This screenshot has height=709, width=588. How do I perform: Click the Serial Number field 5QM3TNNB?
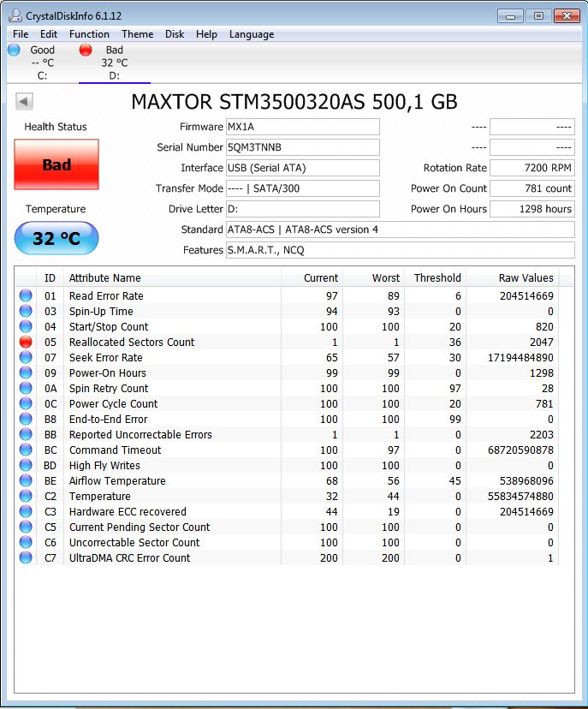click(x=302, y=147)
